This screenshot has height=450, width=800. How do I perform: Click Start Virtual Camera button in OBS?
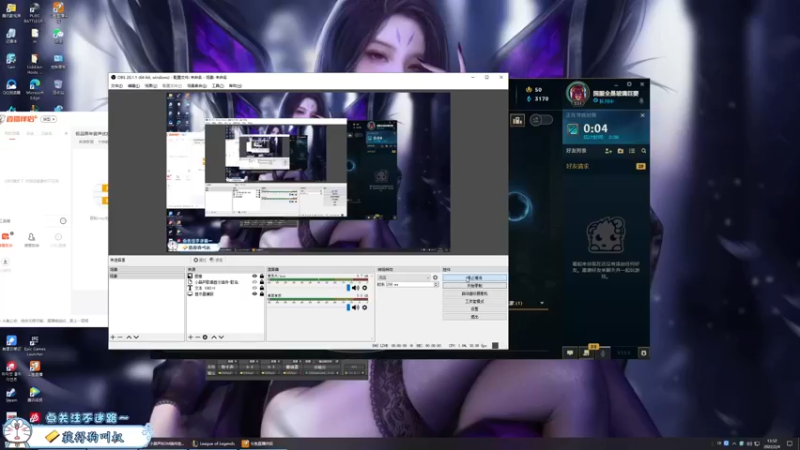pyautogui.click(x=474, y=293)
